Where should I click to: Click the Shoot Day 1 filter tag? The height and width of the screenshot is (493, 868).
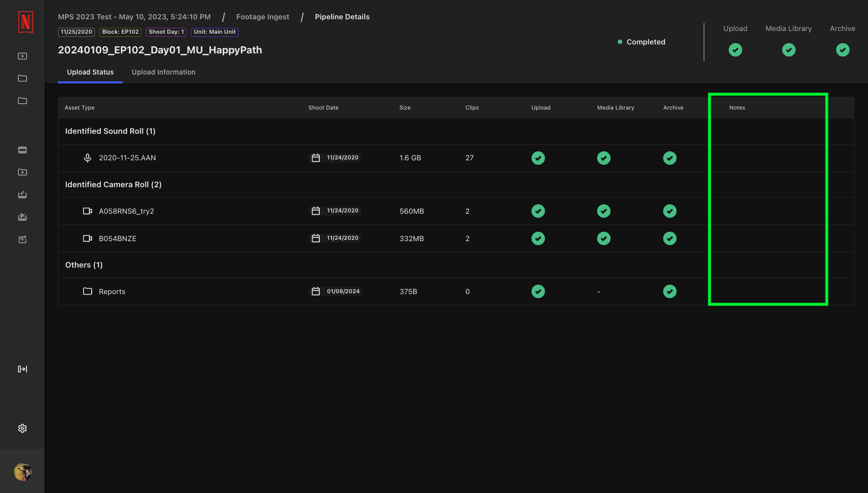166,31
